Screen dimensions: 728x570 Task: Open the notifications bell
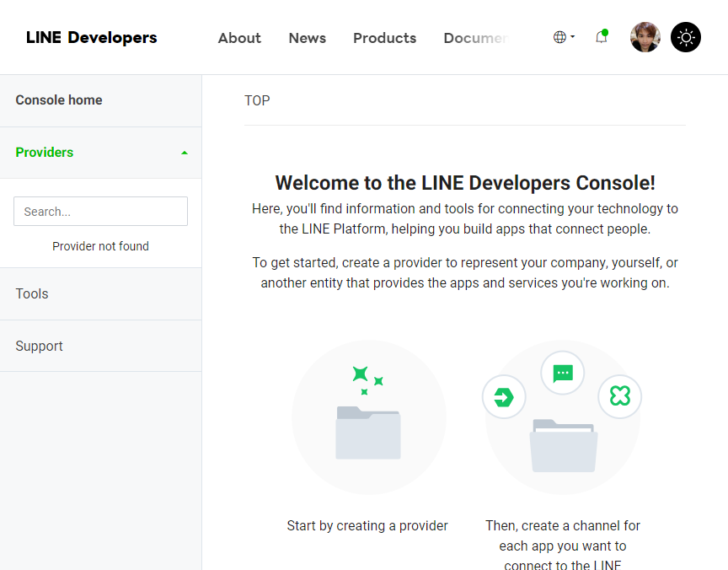602,37
